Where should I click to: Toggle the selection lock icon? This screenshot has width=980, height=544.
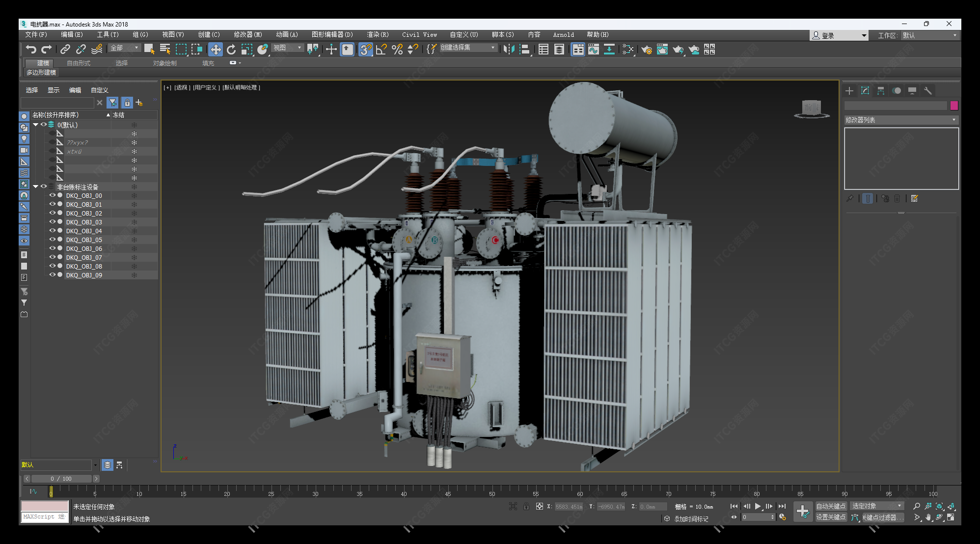tap(526, 506)
